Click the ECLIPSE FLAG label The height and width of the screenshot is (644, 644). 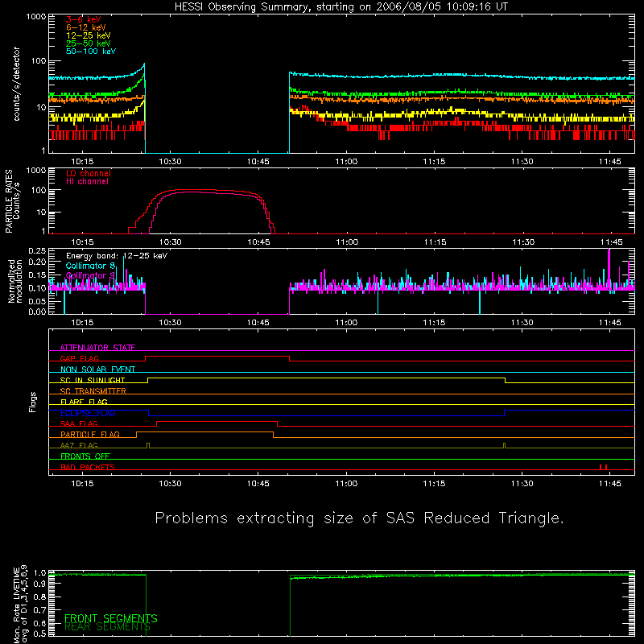pos(88,413)
